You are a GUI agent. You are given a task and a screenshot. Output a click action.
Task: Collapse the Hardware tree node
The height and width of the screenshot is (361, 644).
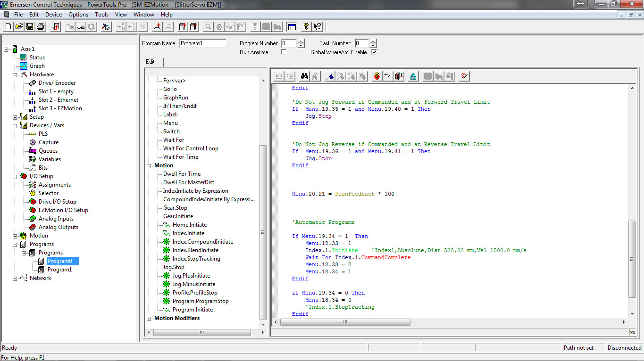[15, 75]
